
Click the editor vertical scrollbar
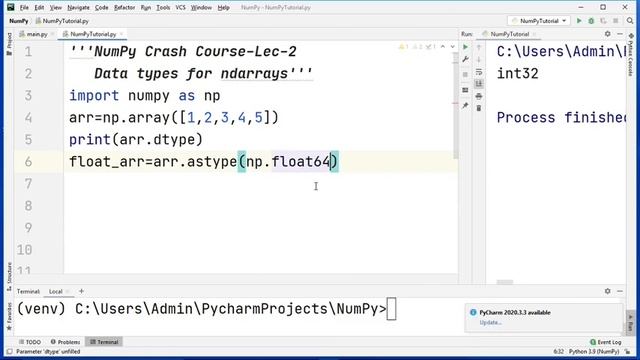pyautogui.click(x=456, y=106)
